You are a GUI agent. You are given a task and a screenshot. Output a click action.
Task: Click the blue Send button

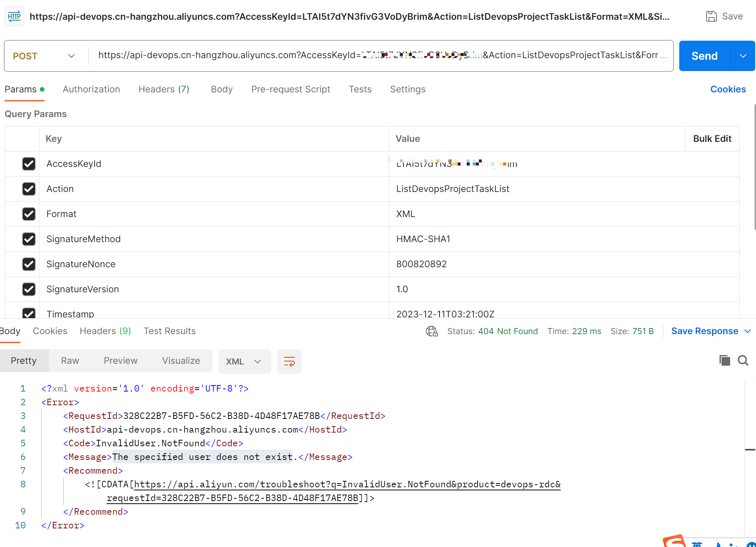pyautogui.click(x=704, y=56)
